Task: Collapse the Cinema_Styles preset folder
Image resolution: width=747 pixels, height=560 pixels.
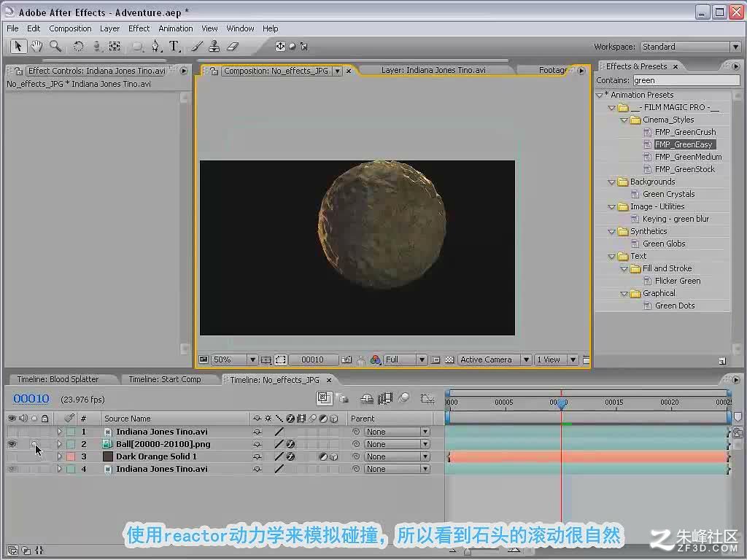Action: 624,120
